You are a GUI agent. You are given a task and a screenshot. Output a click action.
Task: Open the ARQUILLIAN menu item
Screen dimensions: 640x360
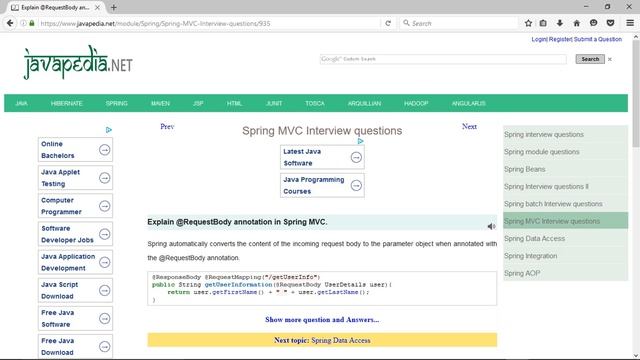coord(364,103)
